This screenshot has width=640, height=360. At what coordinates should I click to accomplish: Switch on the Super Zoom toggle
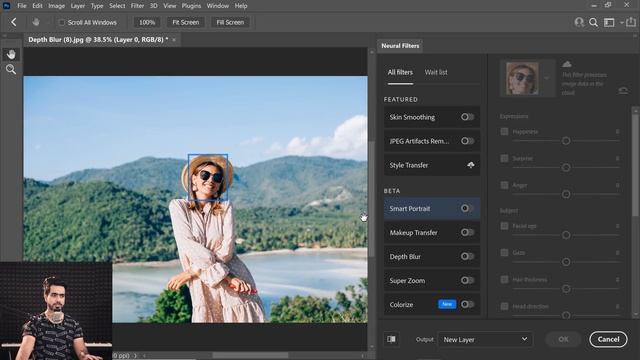click(467, 281)
